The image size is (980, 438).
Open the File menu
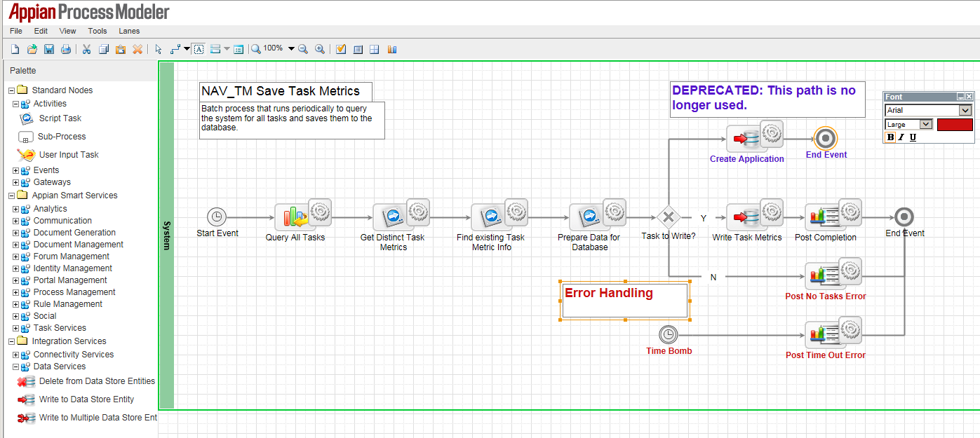16,31
